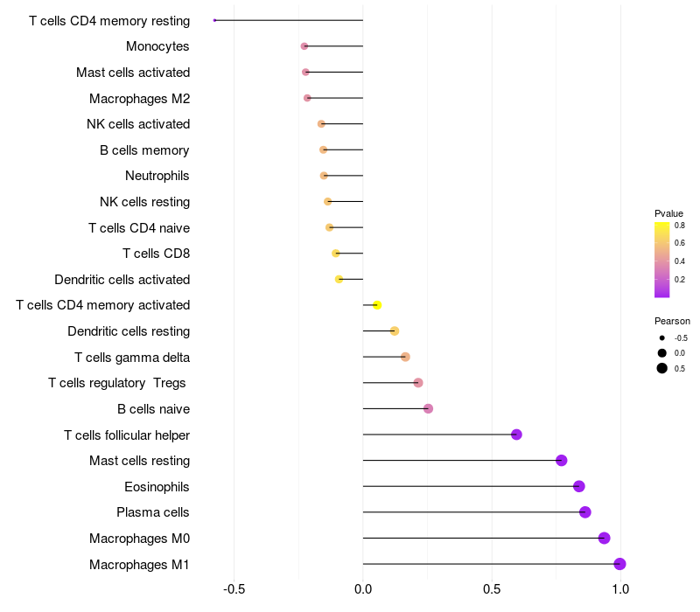
Task: Select the T cells gamma delta point
Action: point(405,357)
